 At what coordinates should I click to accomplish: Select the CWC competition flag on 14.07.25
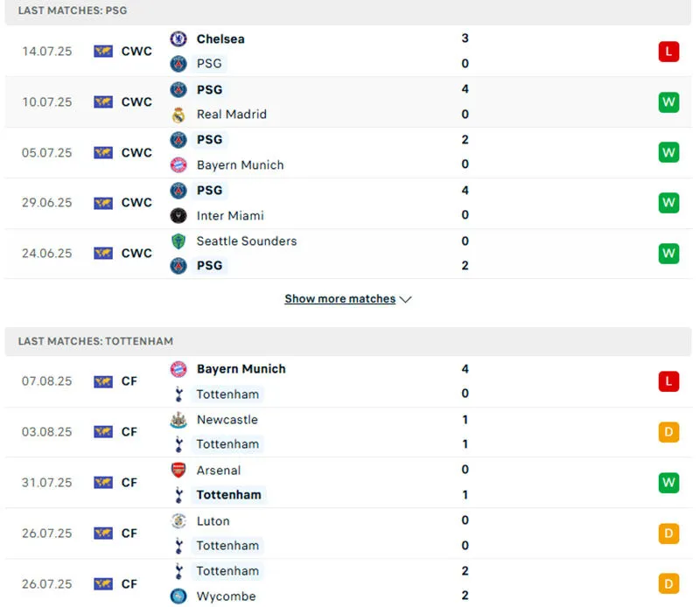pyautogui.click(x=103, y=52)
